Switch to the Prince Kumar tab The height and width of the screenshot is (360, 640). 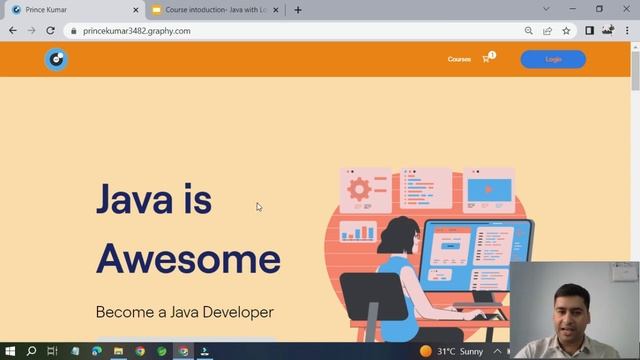pyautogui.click(x=73, y=10)
